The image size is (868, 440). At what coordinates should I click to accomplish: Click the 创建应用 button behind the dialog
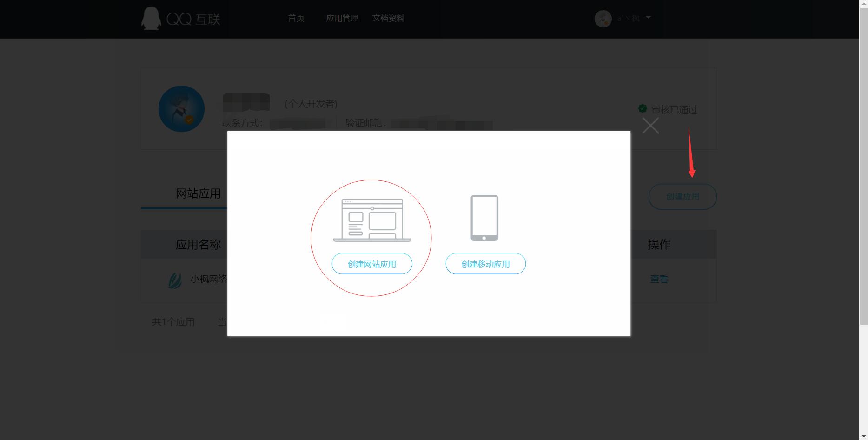tap(682, 196)
